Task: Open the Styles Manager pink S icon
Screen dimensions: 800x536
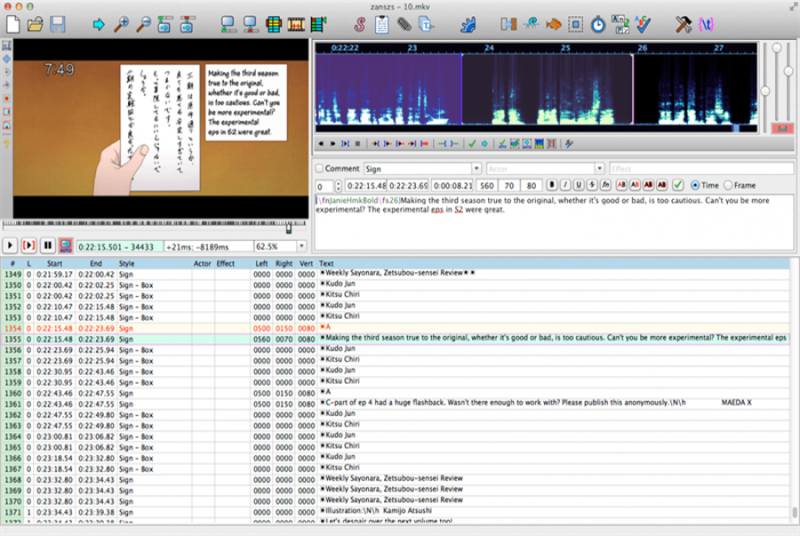Action: 360,24
